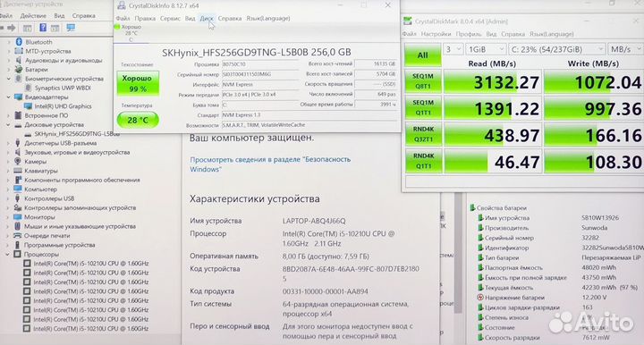Open Справка menu in Device Manager
The height and width of the screenshot is (345, 644).
pyautogui.click(x=84, y=15)
